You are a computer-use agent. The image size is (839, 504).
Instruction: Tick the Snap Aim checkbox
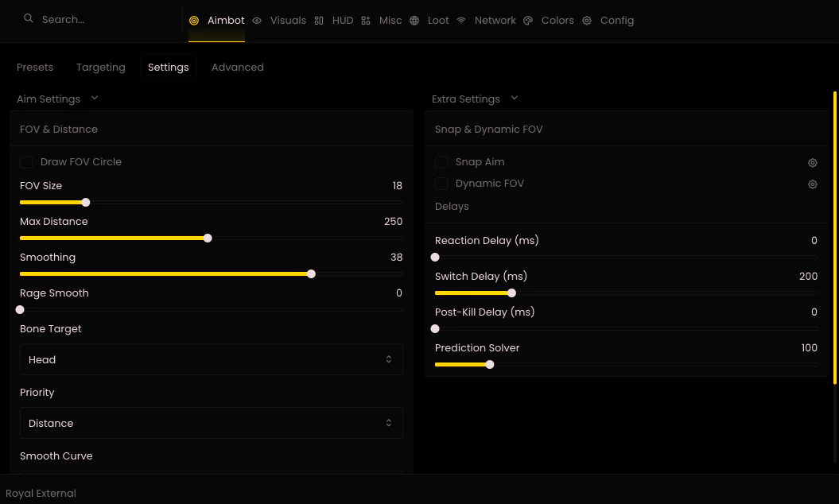pyautogui.click(x=441, y=162)
